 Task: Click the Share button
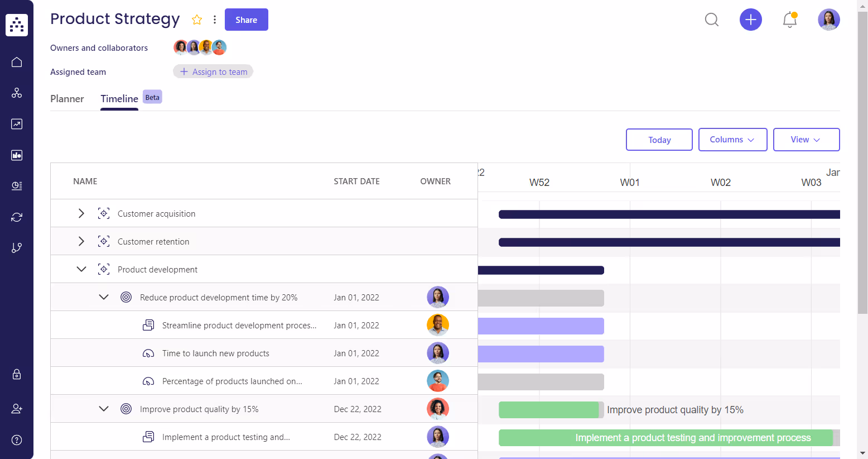pyautogui.click(x=246, y=20)
